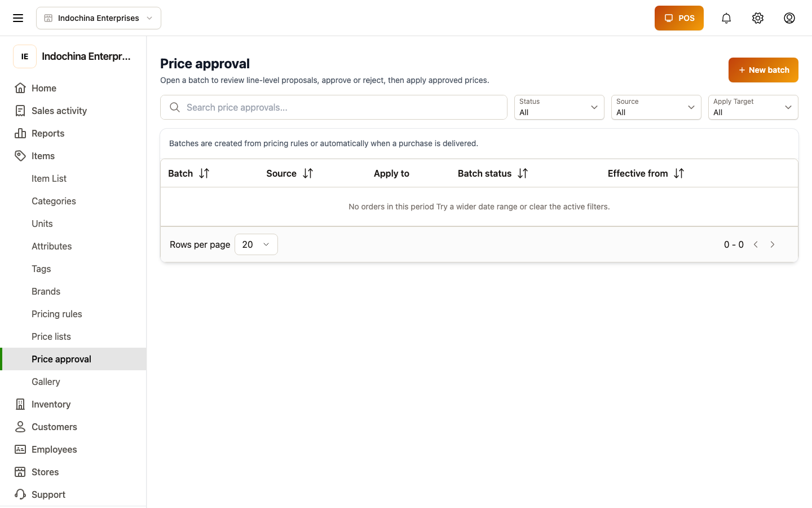Click the Customers person icon

pyautogui.click(x=20, y=427)
